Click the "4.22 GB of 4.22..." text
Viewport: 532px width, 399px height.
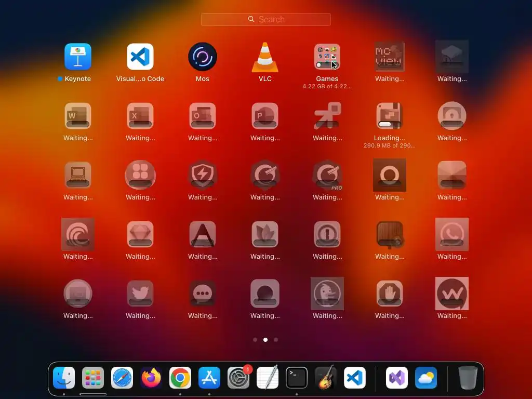327,86
